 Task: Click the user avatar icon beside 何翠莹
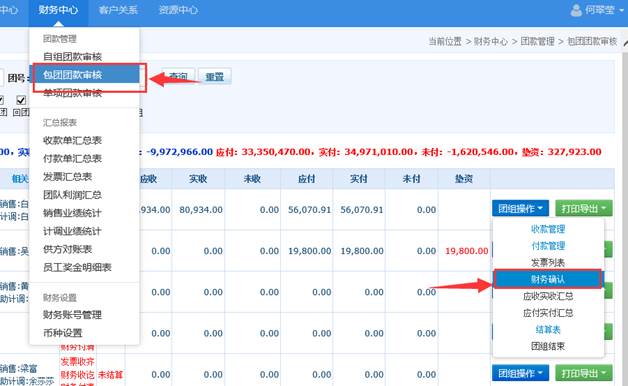point(576,10)
